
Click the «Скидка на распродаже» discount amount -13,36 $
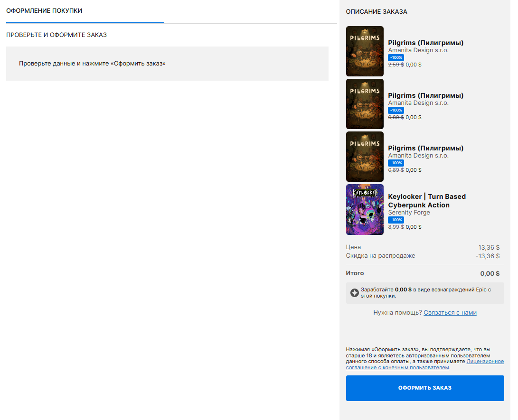pos(487,256)
